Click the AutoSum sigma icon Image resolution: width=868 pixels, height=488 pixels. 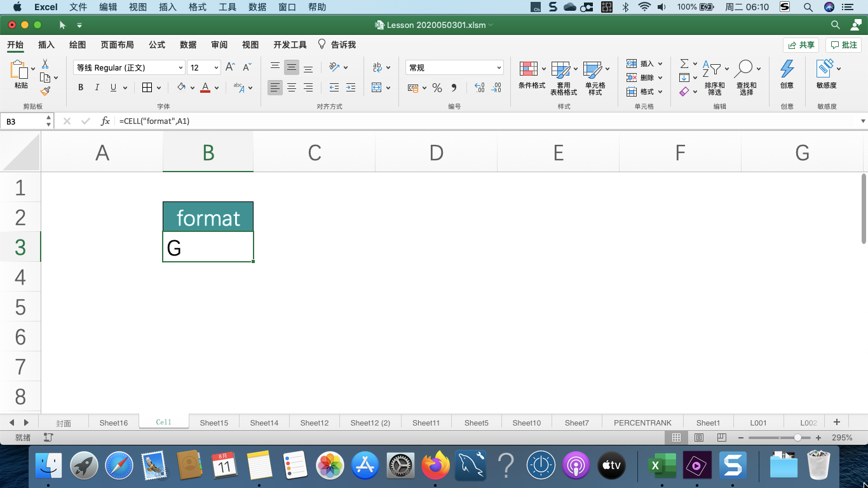click(684, 64)
